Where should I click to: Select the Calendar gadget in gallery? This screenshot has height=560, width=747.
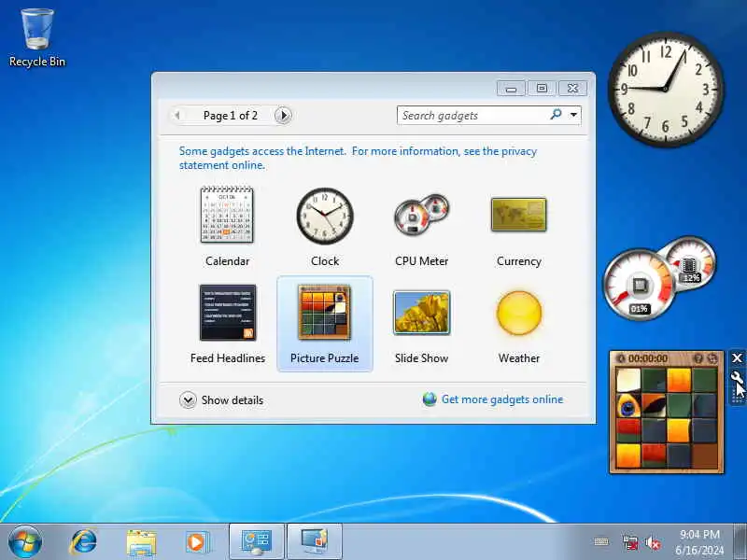coord(227,227)
